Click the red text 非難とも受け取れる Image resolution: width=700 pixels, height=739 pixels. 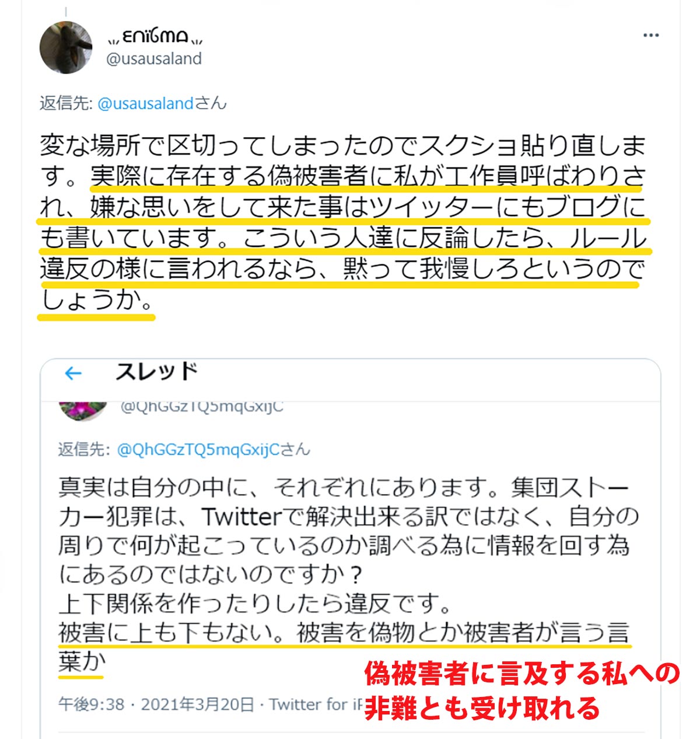[x=482, y=708]
